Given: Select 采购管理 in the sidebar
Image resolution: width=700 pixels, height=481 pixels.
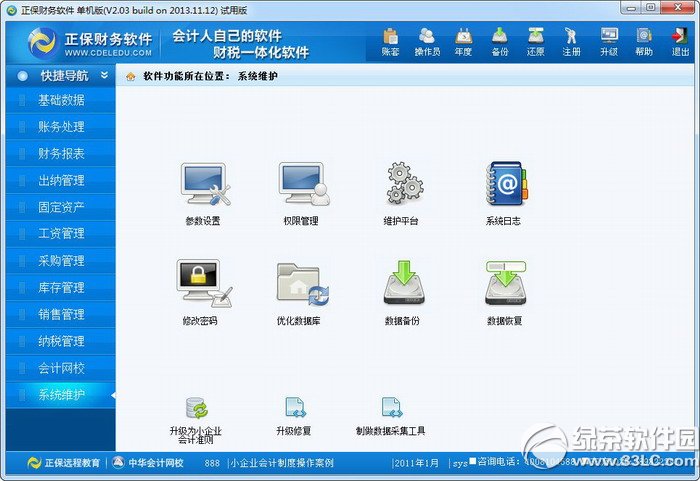Looking at the screenshot, I should click(x=61, y=261).
